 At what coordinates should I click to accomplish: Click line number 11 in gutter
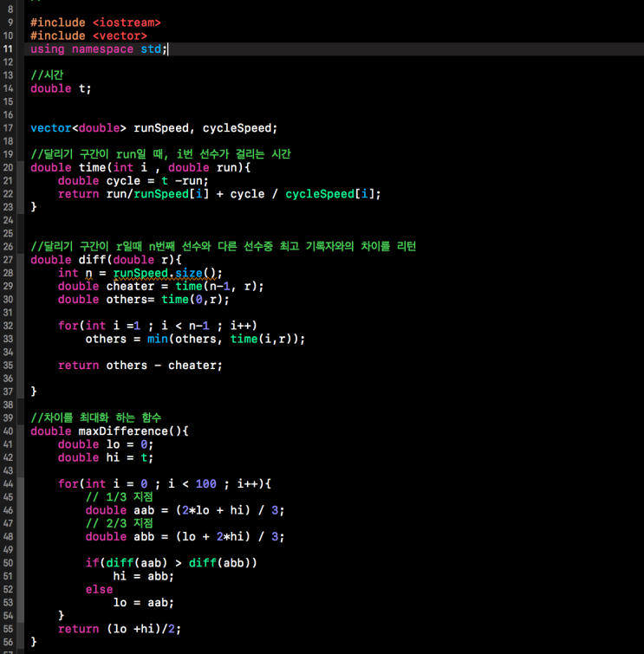tap(9, 49)
